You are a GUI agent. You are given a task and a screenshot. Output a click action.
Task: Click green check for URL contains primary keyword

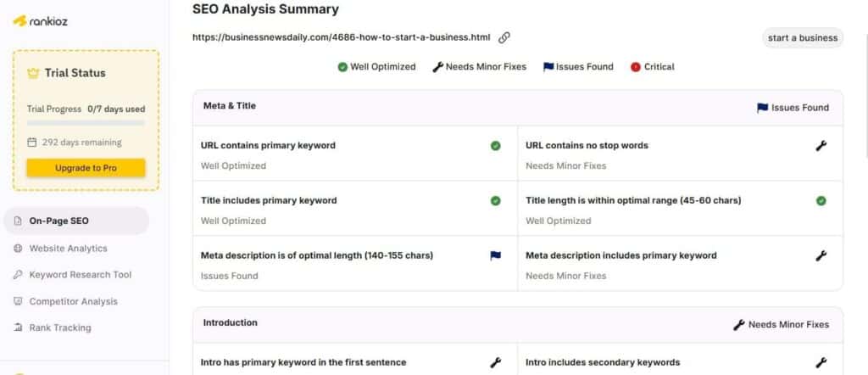pyautogui.click(x=495, y=146)
